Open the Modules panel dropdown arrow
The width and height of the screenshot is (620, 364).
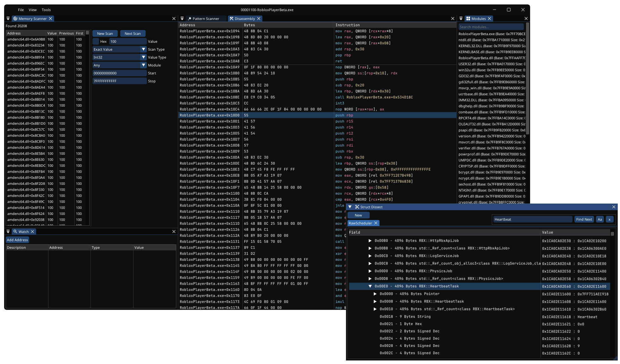tap(461, 19)
